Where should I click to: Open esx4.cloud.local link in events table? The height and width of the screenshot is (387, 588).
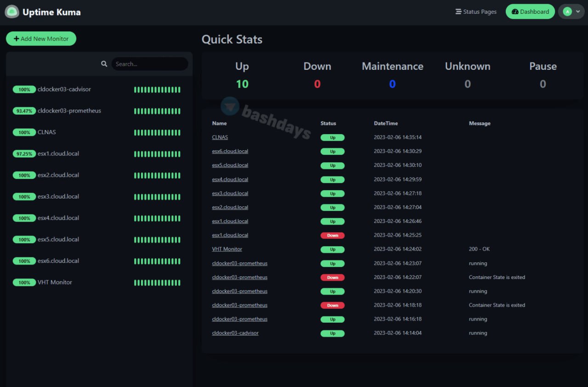tap(230, 179)
